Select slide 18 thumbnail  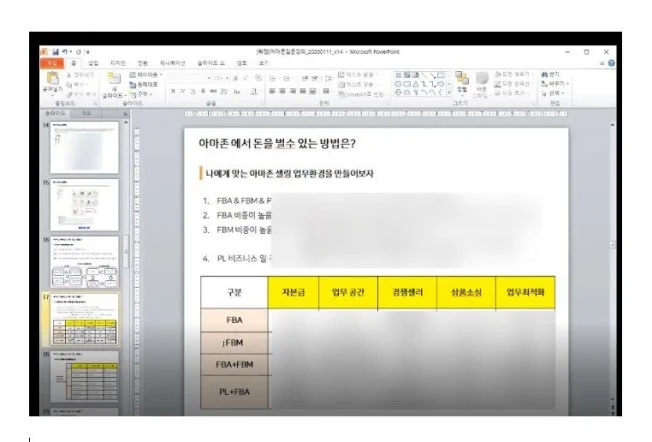84,377
